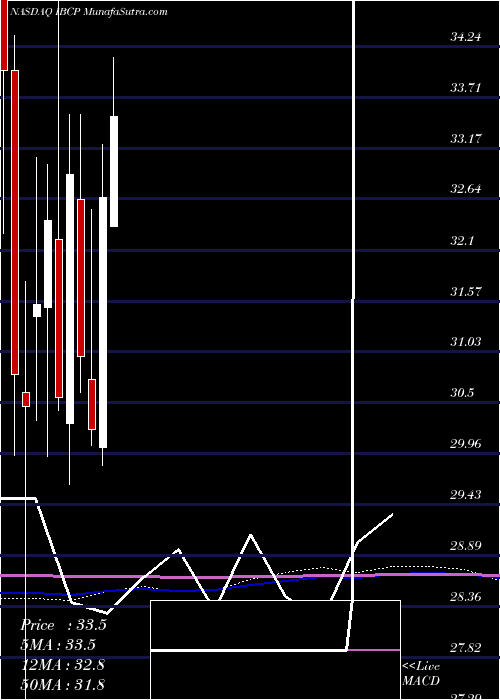Click the 27.82 price axis label
The height and width of the screenshot is (700, 500).
(x=465, y=648)
